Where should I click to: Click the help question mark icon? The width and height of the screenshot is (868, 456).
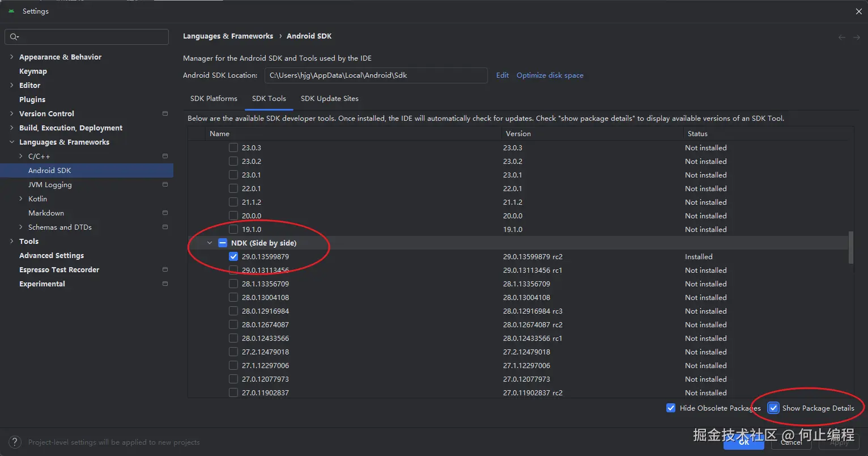point(16,442)
